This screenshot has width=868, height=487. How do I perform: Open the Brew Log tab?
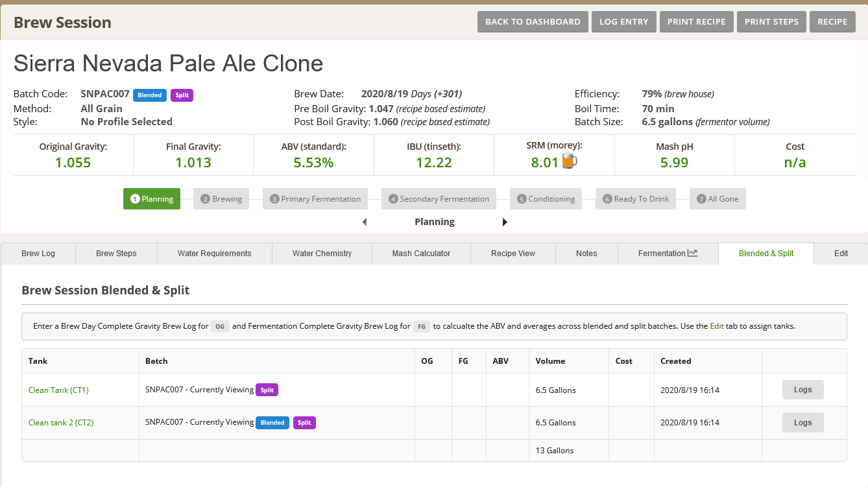[38, 254]
